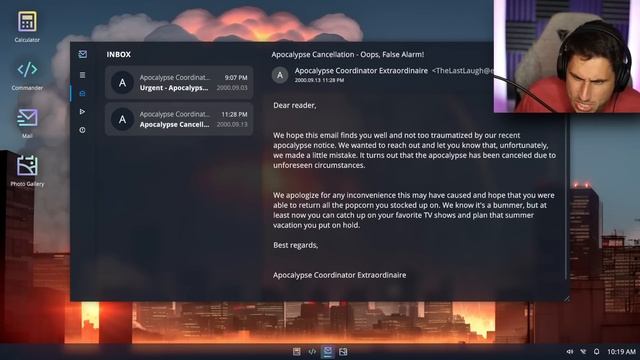Click the volume speaker icon in system tray

coord(569,352)
